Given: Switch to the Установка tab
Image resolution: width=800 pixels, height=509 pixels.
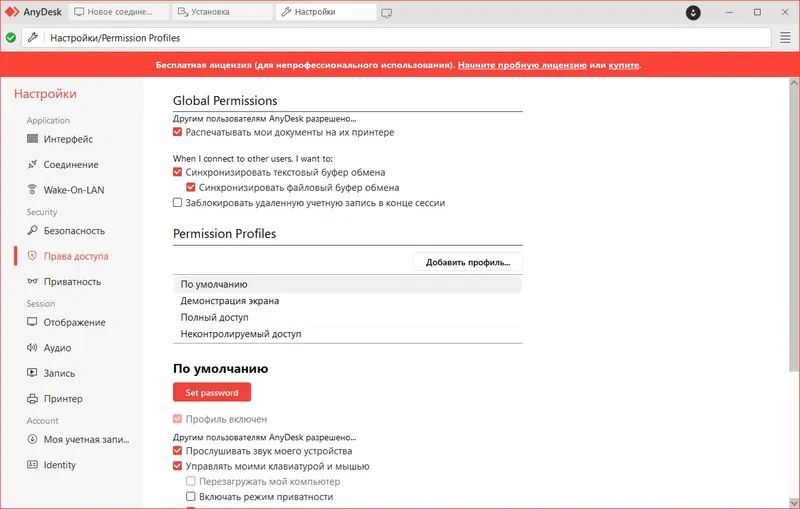Looking at the screenshot, I should click(x=222, y=12).
